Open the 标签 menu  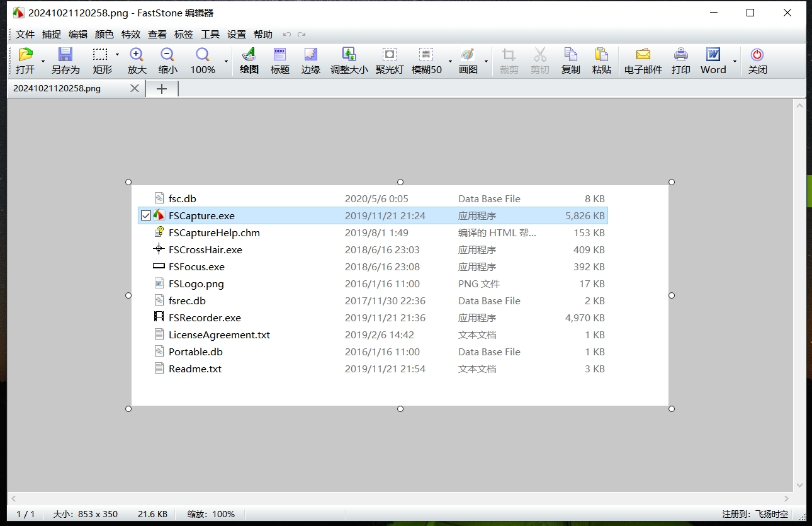click(184, 35)
